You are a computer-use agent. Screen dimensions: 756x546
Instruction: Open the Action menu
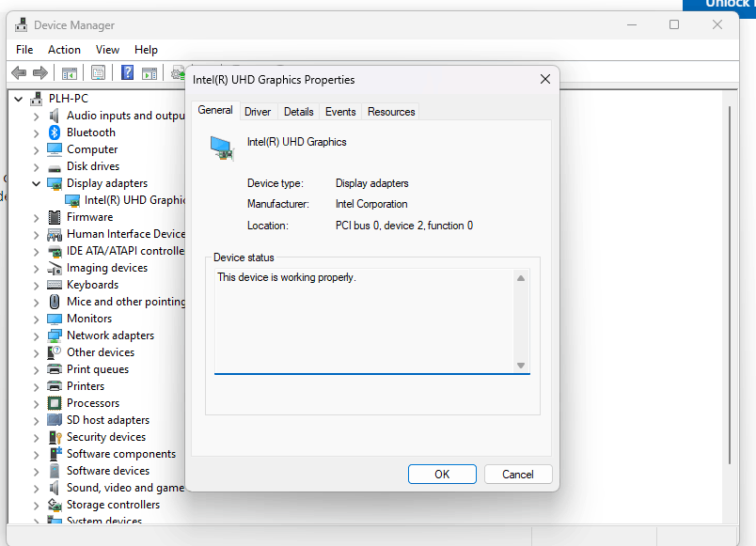pos(64,50)
